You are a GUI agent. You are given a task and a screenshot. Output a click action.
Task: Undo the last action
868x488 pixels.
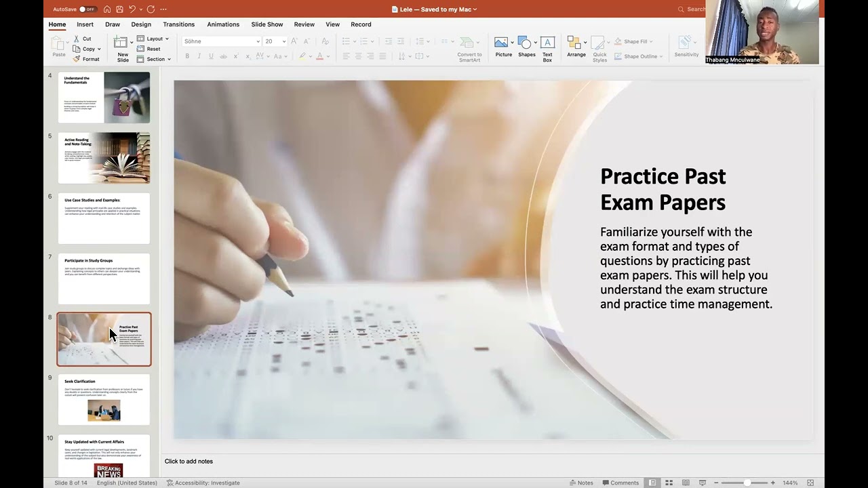pyautogui.click(x=132, y=9)
